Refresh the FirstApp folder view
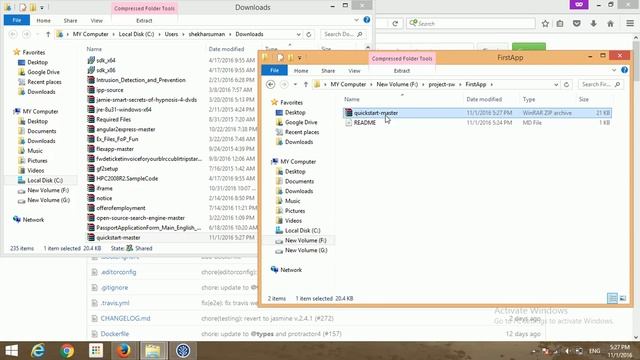Image resolution: width=640 pixels, height=360 pixels. pyautogui.click(x=566, y=84)
